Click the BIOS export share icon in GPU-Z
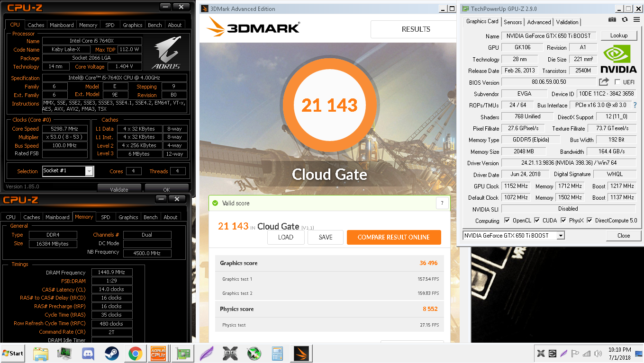This screenshot has width=644, height=363. tap(604, 82)
